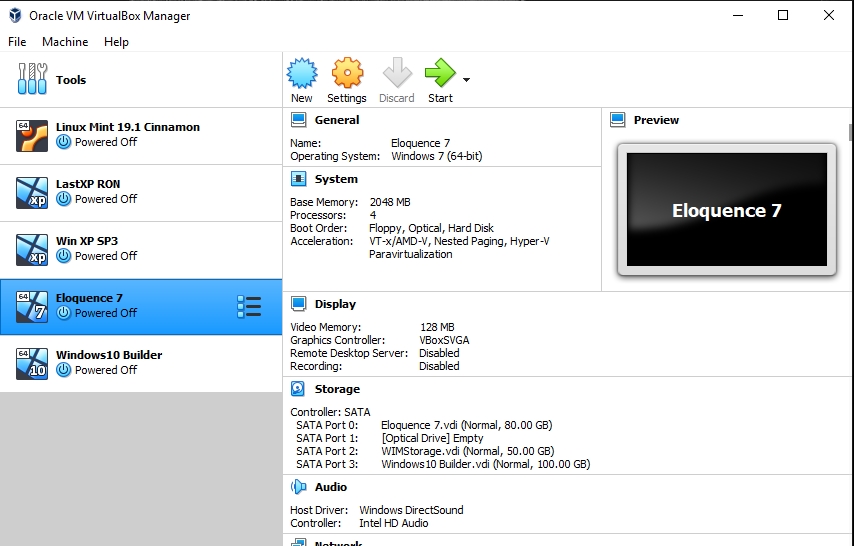The height and width of the screenshot is (546, 854).
Task: Open the System settings heading link
Action: (x=336, y=179)
